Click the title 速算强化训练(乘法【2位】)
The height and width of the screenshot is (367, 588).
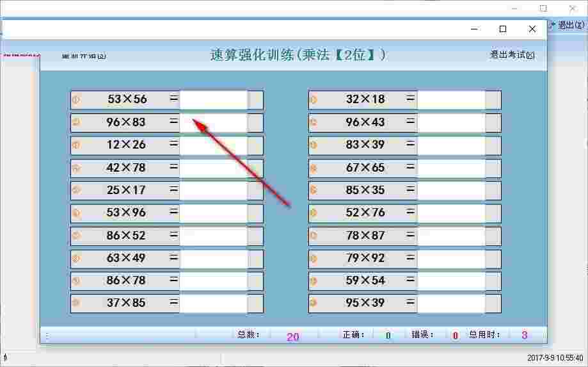(x=298, y=55)
